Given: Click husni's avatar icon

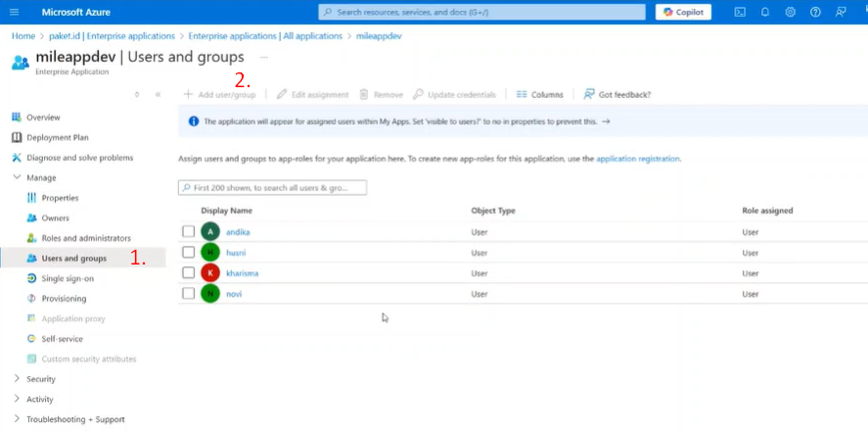Looking at the screenshot, I should [x=210, y=252].
